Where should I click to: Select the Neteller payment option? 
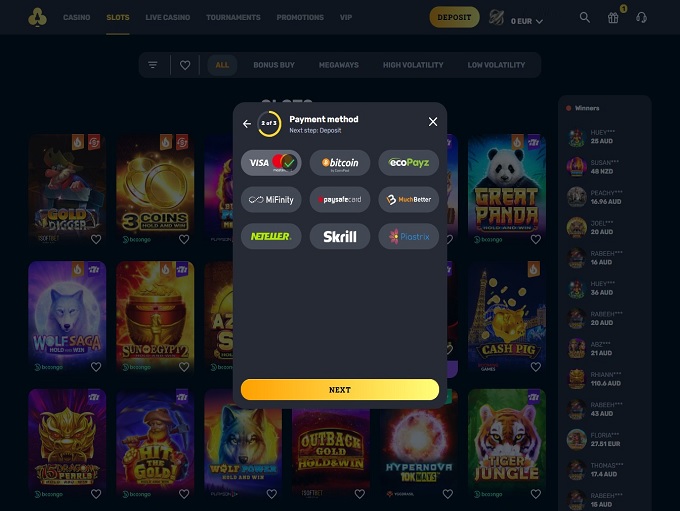271,236
